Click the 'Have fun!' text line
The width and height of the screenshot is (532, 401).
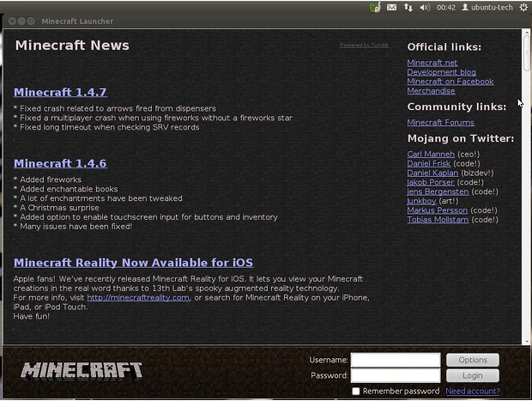(x=31, y=316)
